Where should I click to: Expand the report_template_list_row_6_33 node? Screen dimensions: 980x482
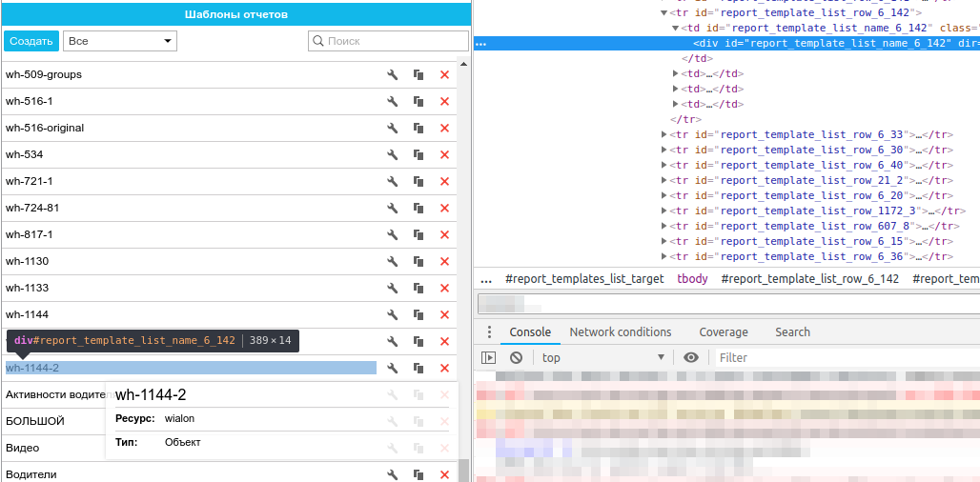point(664,134)
